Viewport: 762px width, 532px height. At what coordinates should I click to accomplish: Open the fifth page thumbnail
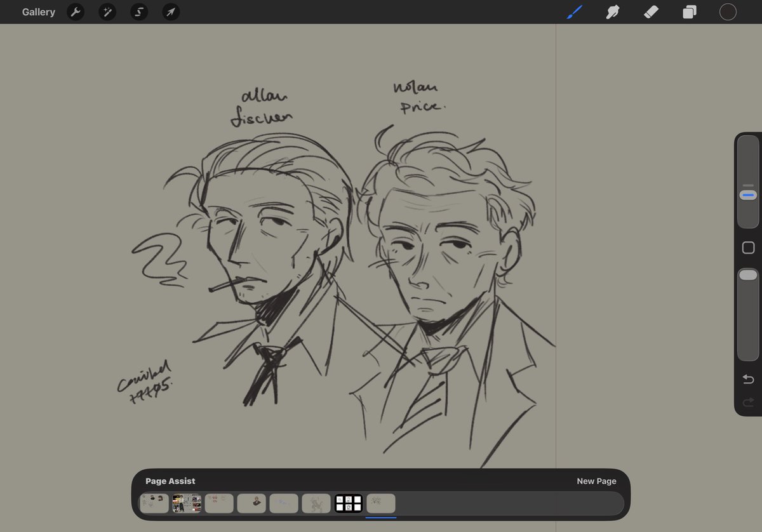point(284,503)
